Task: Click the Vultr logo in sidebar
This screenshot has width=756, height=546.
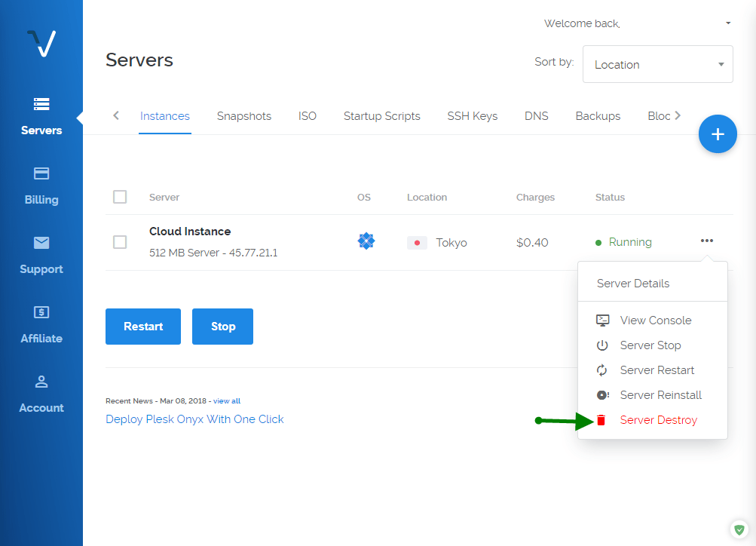Action: 41,44
